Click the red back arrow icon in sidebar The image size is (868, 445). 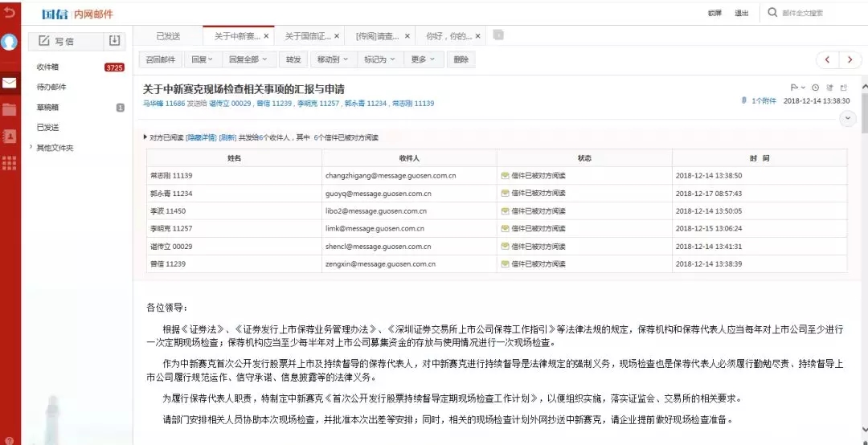10,11
